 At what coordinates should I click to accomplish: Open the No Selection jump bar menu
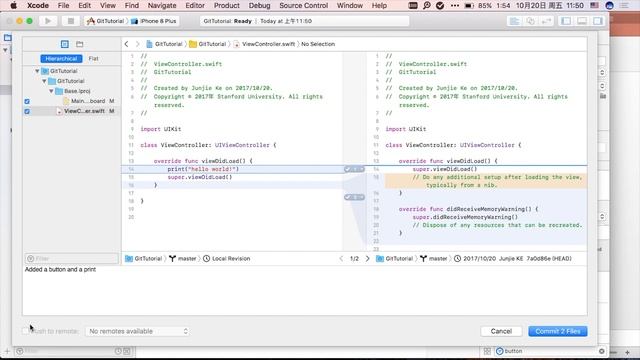click(318, 44)
